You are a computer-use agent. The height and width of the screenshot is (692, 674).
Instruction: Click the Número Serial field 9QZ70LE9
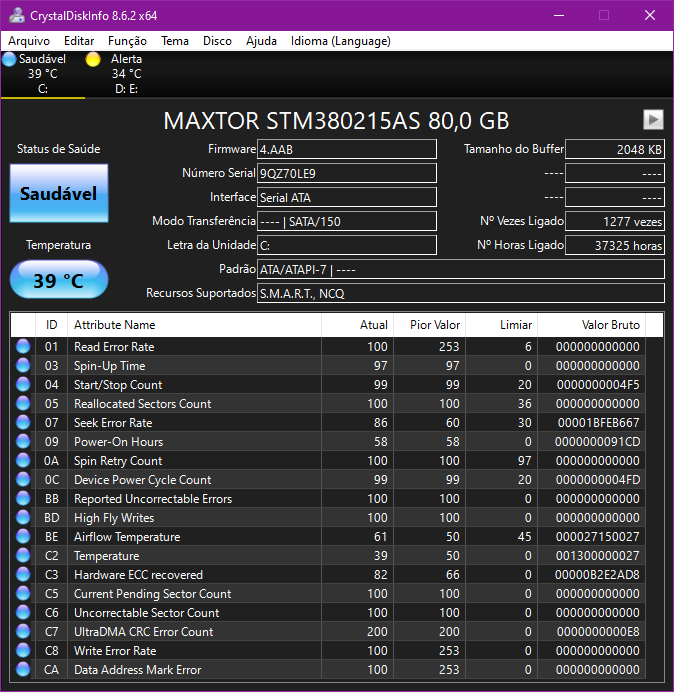(x=347, y=173)
